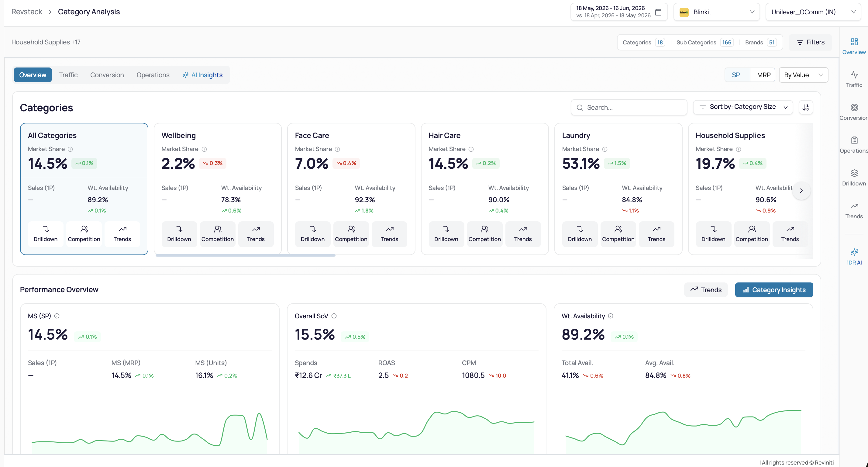The image size is (868, 467).
Task: Switch to the Traffic tab
Action: pos(68,75)
